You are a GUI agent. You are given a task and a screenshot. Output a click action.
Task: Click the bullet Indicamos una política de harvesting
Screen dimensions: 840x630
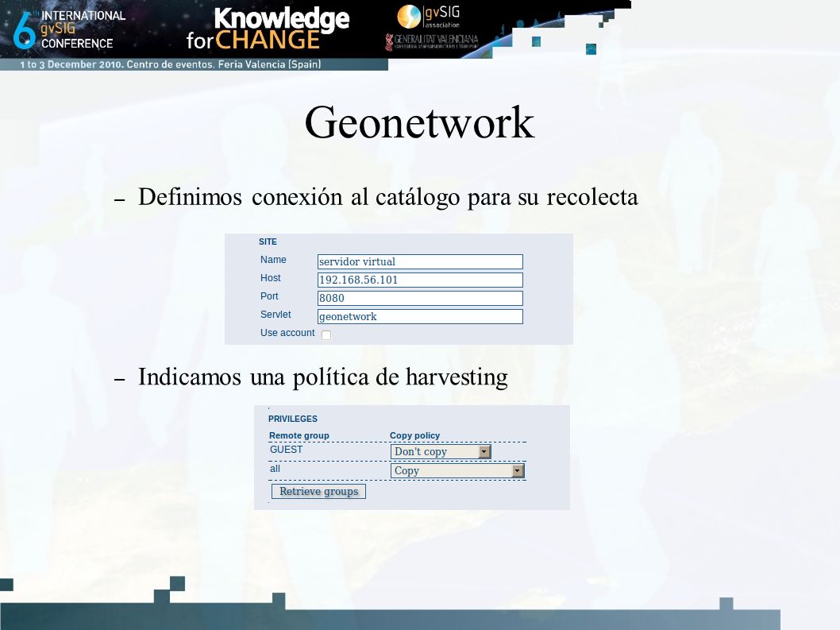tap(322, 377)
